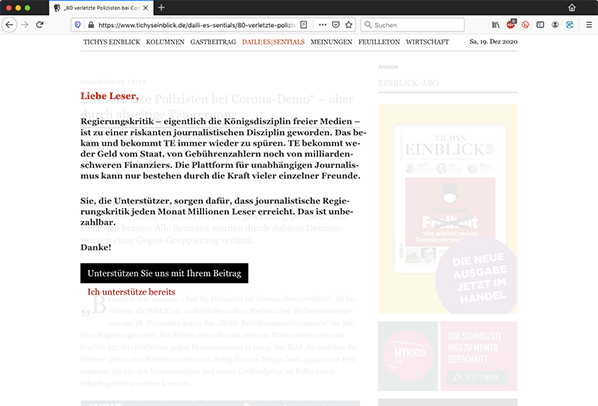This screenshot has height=406, width=598.
Task: Show tracking protection shield info
Action: 78,25
